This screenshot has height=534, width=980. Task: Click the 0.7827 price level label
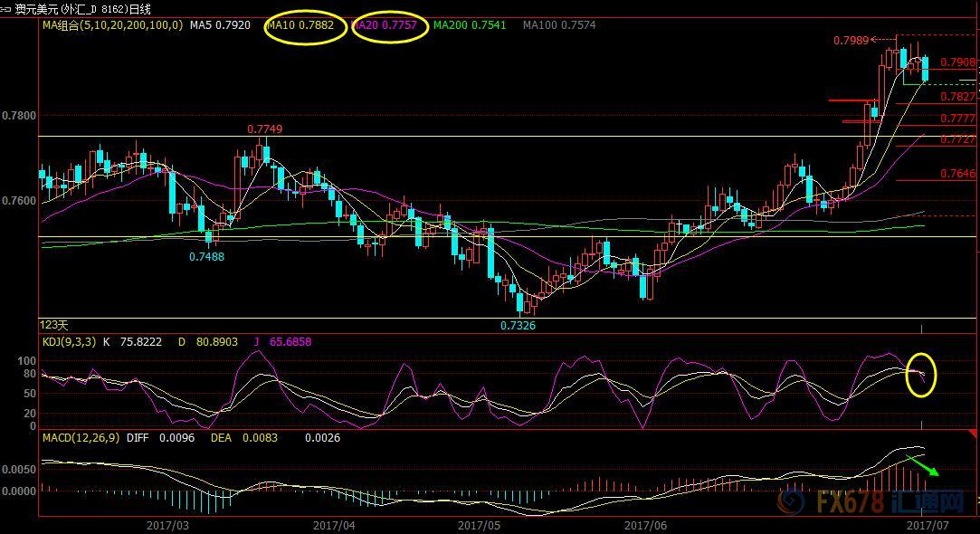957,96
